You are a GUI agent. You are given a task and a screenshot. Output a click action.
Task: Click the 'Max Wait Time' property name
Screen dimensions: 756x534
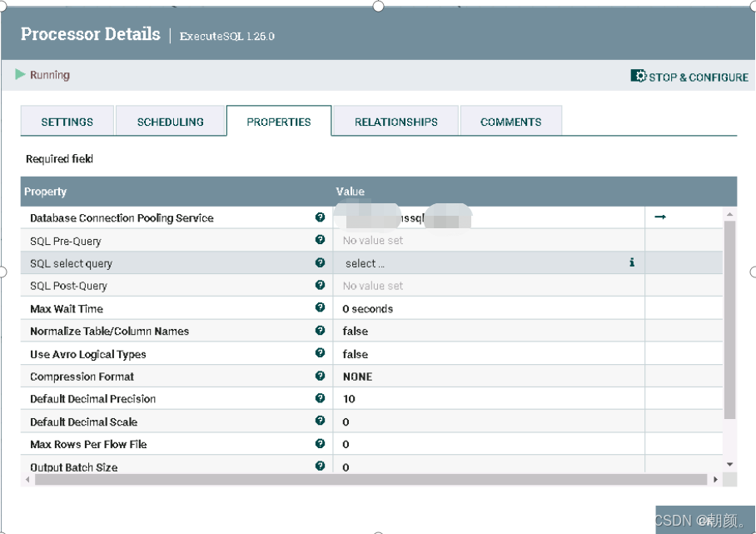point(67,309)
